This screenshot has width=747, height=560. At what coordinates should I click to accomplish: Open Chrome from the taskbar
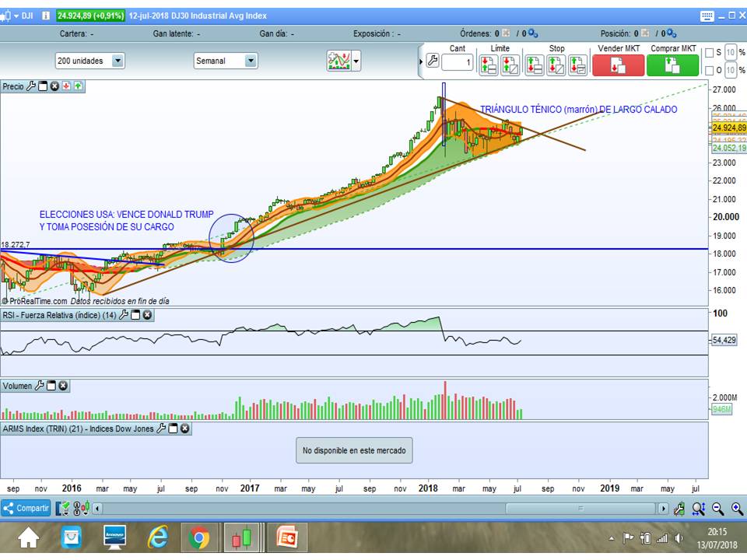[x=201, y=537]
